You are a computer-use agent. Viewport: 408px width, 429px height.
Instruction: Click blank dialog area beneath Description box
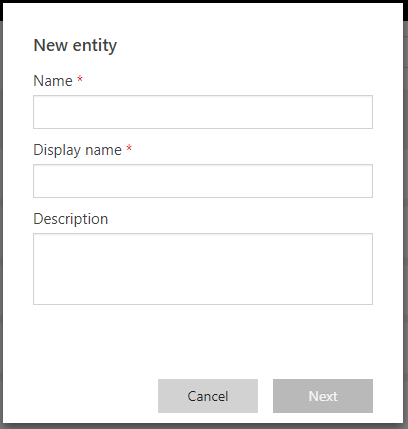tap(203, 340)
